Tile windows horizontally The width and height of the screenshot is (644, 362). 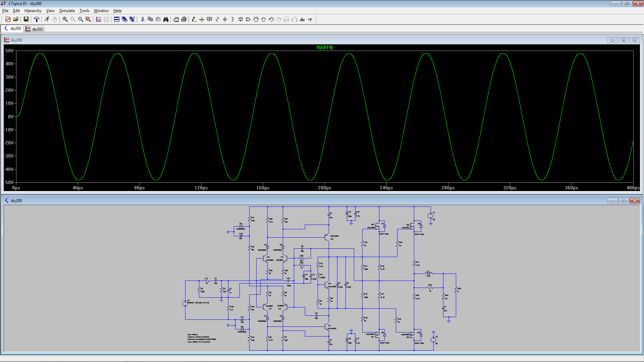pyautogui.click(x=117, y=19)
